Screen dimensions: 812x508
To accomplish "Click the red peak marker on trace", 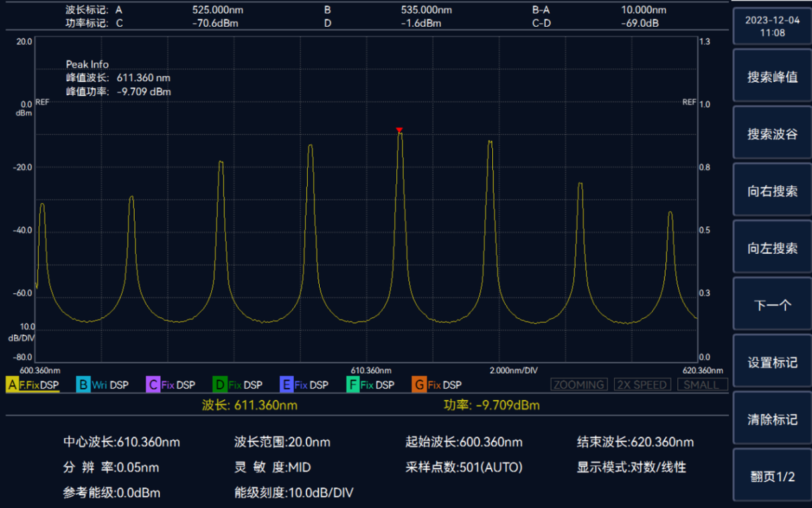I will tap(399, 130).
